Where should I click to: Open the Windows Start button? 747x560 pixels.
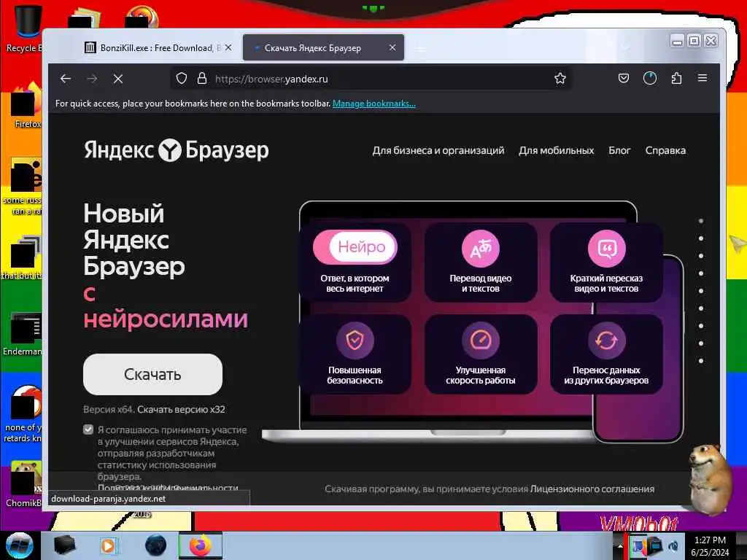[x=20, y=545]
